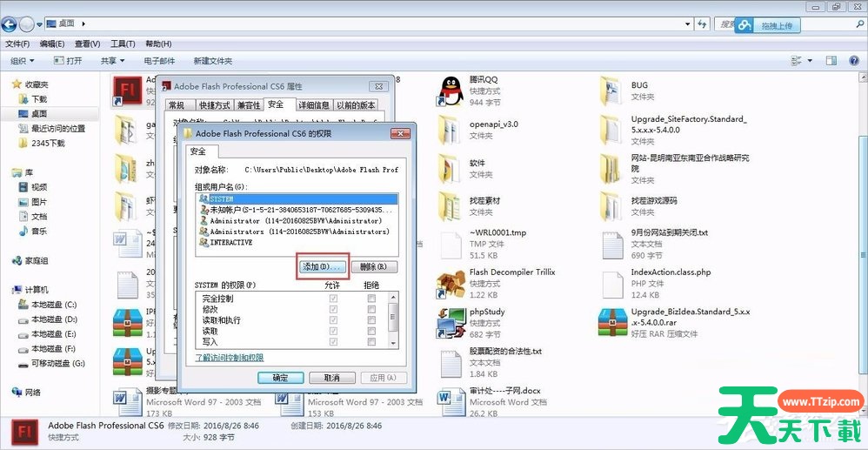Open the change view options dropdown arrow
This screenshot has height=450, width=868.
810,61
